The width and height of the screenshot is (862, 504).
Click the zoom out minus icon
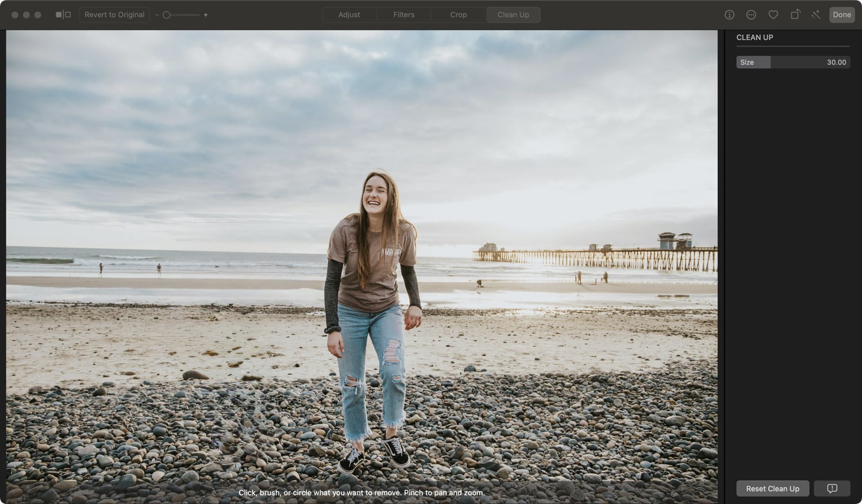point(157,15)
